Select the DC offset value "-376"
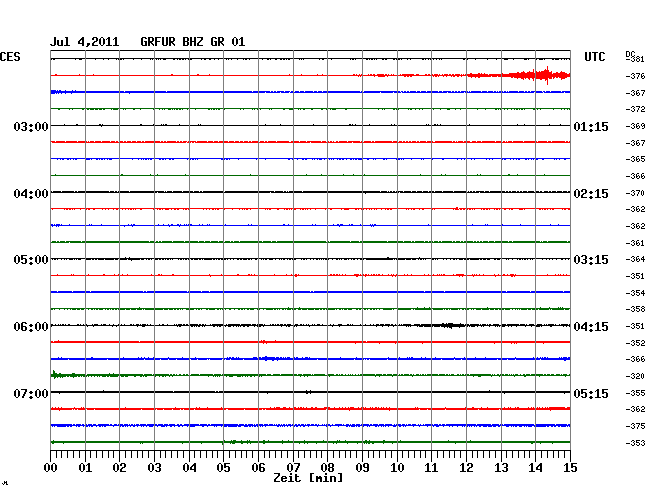 tap(636, 76)
